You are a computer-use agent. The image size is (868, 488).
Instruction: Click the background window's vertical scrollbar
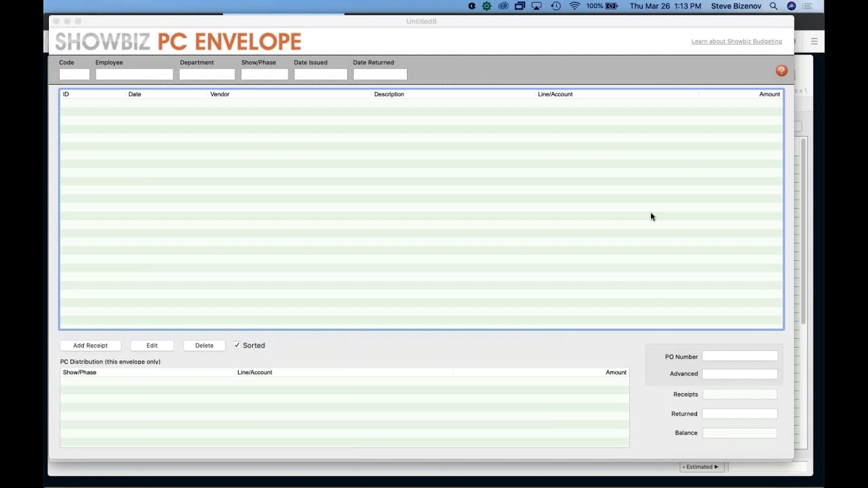click(x=804, y=230)
